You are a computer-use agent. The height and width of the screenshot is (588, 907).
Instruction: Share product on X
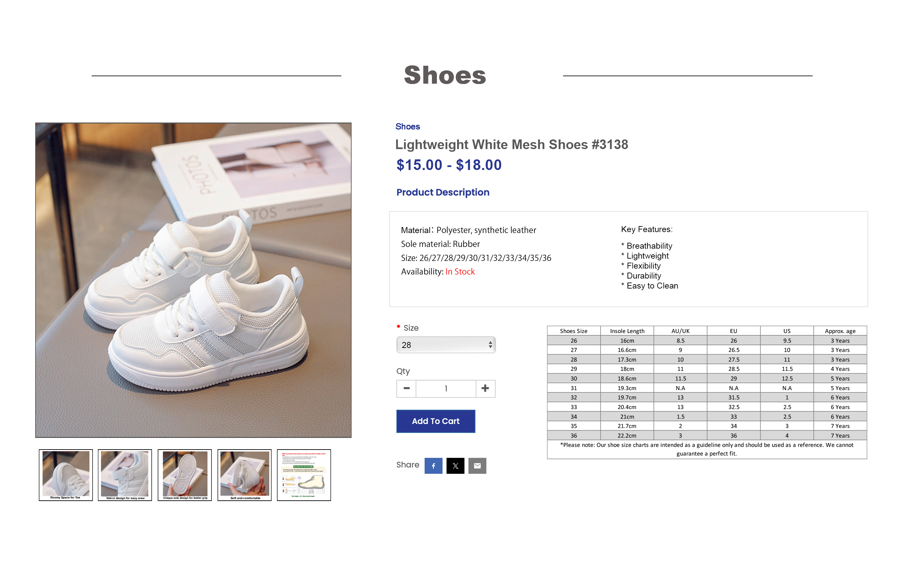pyautogui.click(x=455, y=466)
